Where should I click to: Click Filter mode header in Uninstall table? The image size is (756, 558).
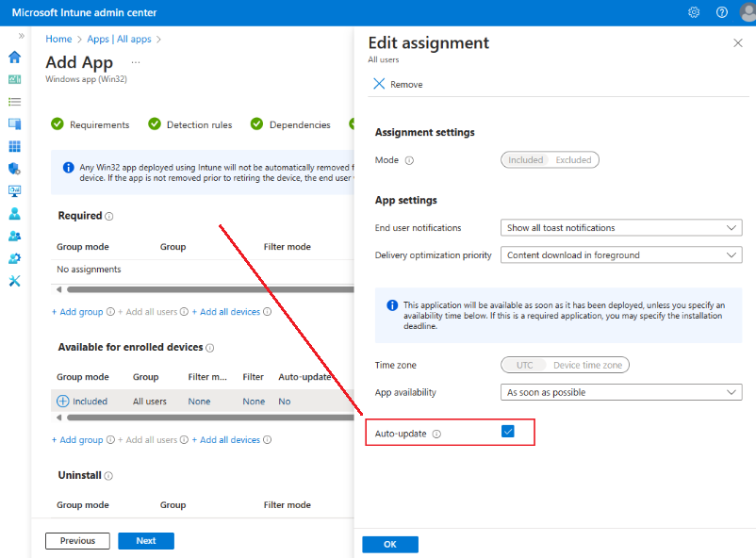coord(288,504)
